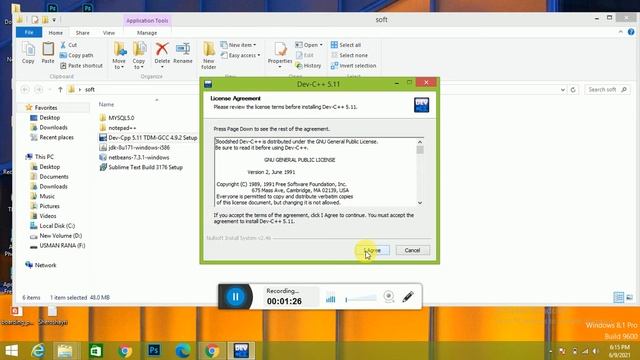Click the Windows Start button
Image resolution: width=640 pixels, height=360 pixels.
pos(11,351)
